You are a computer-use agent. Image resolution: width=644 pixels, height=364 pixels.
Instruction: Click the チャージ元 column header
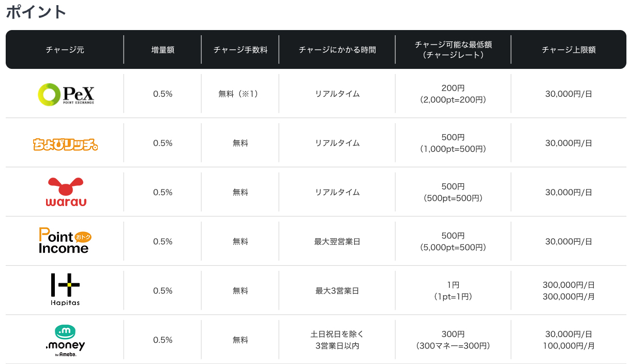[x=65, y=50]
